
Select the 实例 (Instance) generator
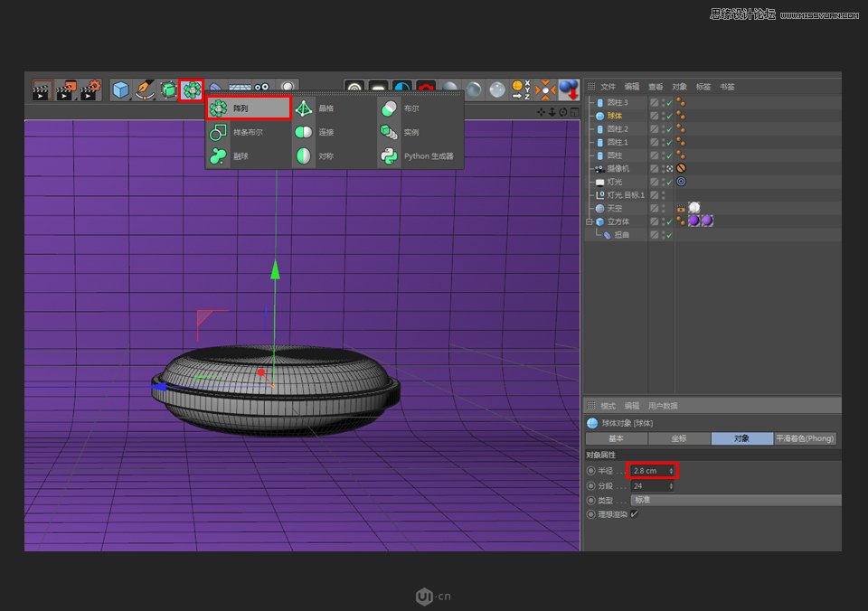click(411, 133)
